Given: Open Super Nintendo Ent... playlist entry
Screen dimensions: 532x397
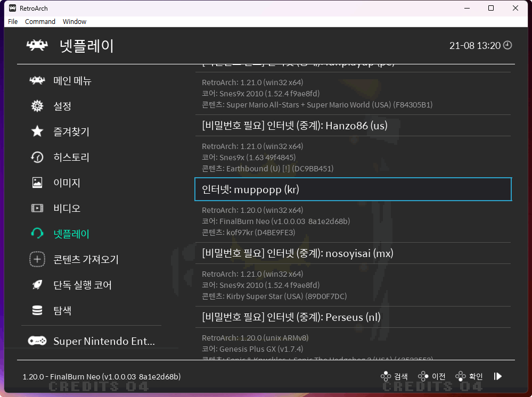Looking at the screenshot, I should click(104, 341).
